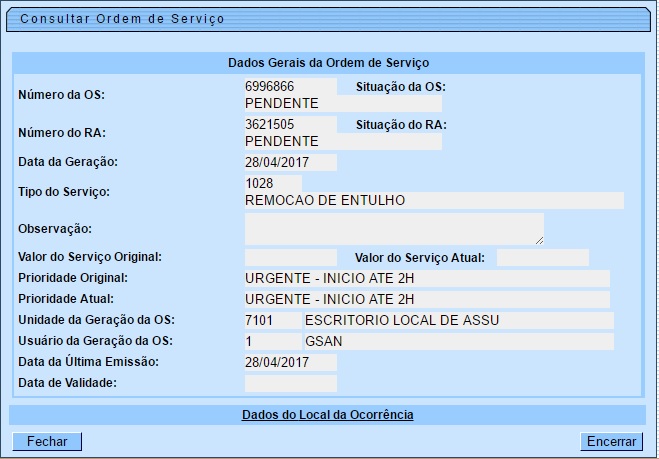Focus the empty Data de Validade field
This screenshot has height=459, width=659.
290,383
